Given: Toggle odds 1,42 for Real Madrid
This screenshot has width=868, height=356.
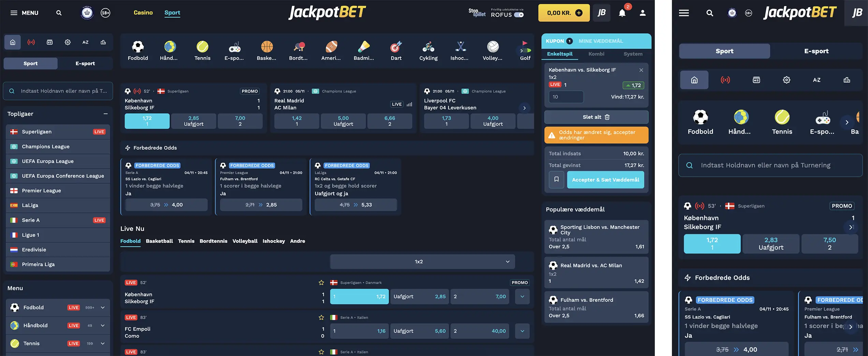Looking at the screenshot, I should click(297, 121).
